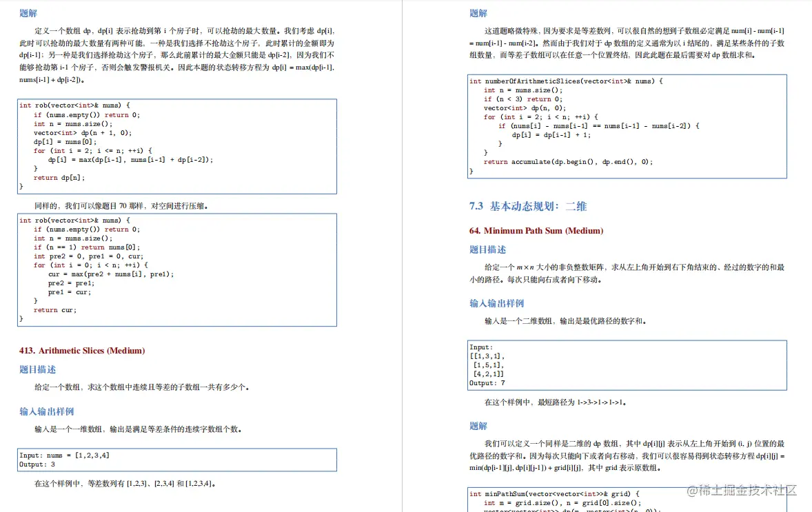Screen dimensions: 812x512
Task: Click the Output: 7 example box
Action: click(627, 365)
